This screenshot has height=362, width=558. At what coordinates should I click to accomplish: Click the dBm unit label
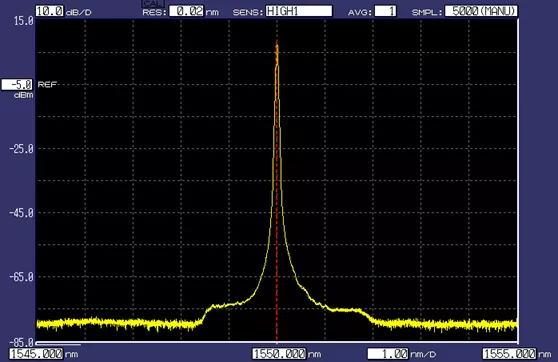click(x=23, y=95)
